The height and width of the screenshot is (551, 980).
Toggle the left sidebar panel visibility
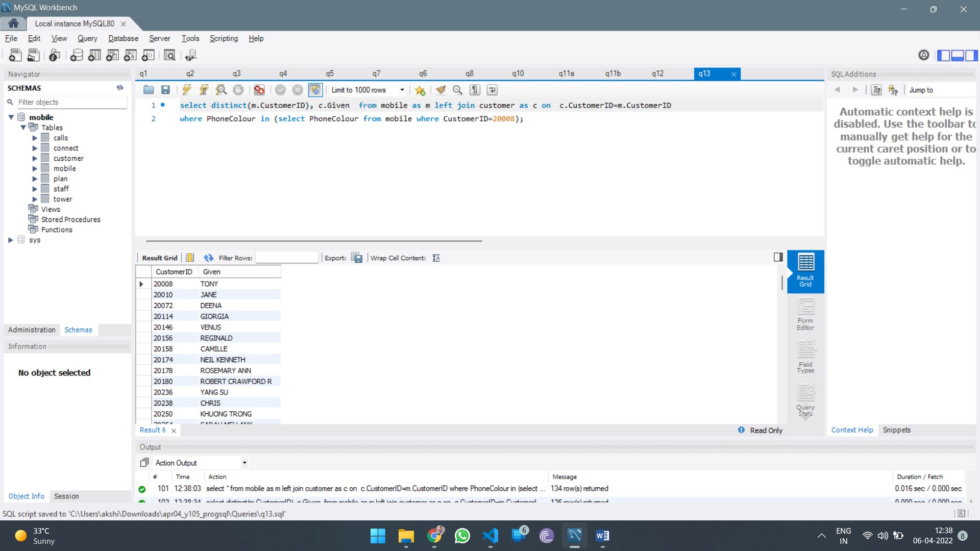coord(944,55)
